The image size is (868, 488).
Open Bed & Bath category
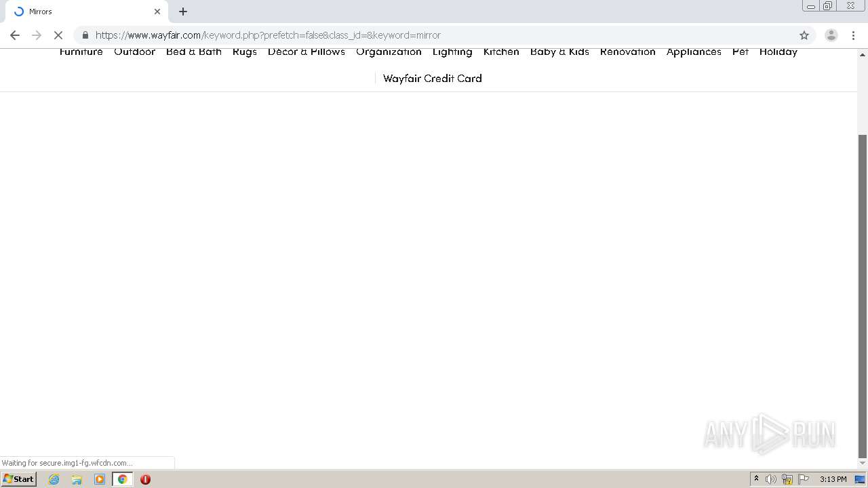(x=194, y=52)
